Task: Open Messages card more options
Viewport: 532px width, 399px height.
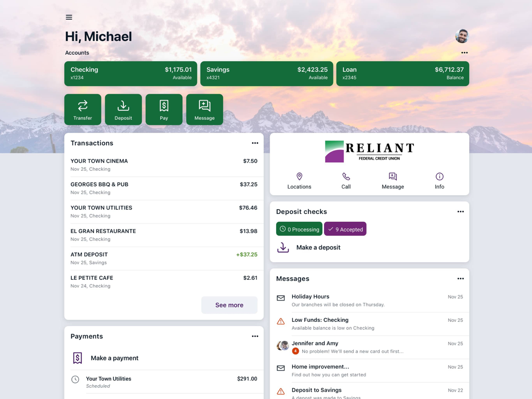Action: (460, 279)
